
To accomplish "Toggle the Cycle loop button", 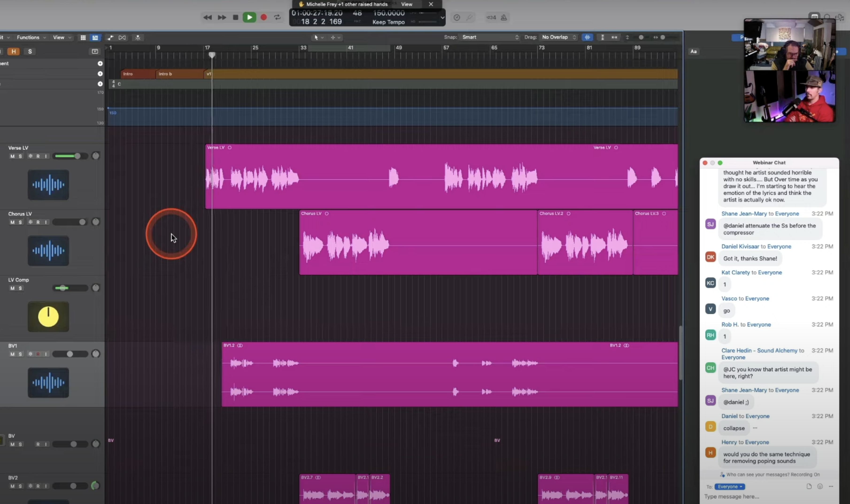I will 277,17.
